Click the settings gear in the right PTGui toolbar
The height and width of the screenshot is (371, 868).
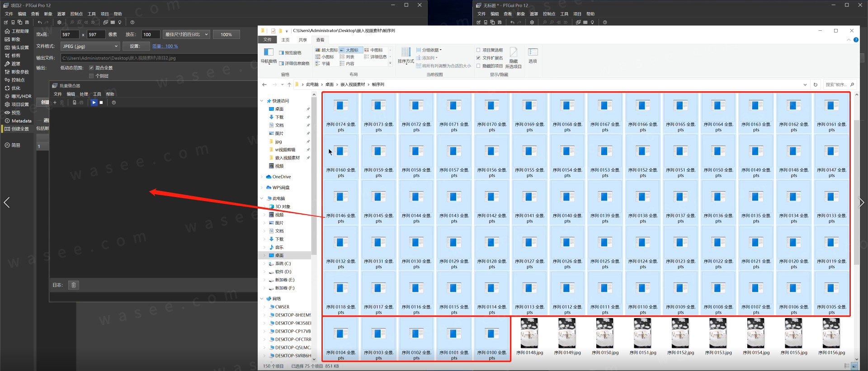click(532, 22)
